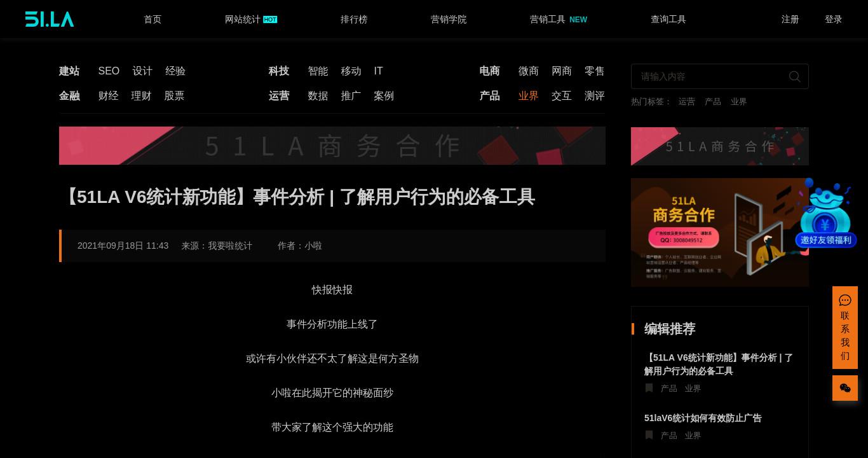Select the highlighted 业界 subcategory
Viewport: 868px width, 458px height.
pyautogui.click(x=529, y=96)
